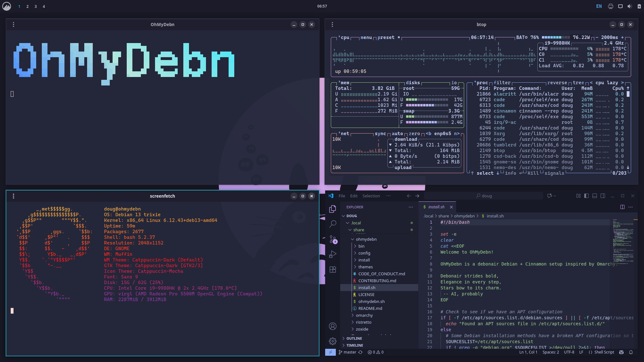Select the install.sh editor tab

click(436, 207)
